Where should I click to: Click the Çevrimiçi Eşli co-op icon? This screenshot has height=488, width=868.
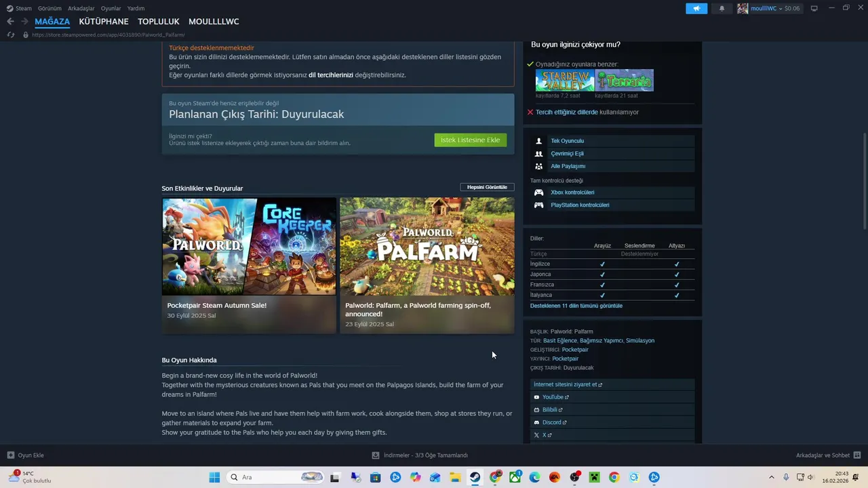pos(538,154)
